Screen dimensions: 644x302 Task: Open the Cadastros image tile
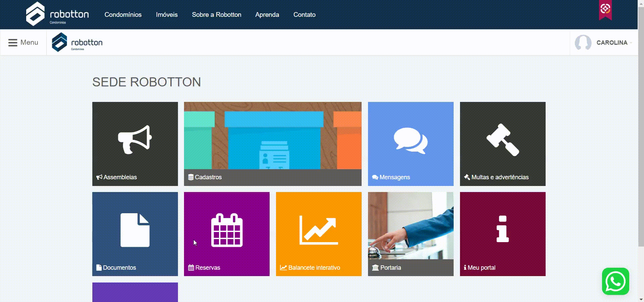(x=272, y=144)
